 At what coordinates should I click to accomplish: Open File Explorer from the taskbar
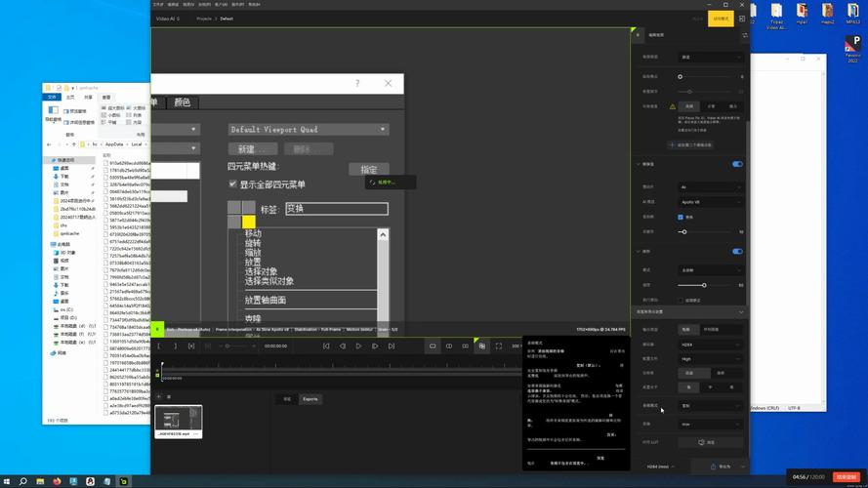tap(40, 481)
